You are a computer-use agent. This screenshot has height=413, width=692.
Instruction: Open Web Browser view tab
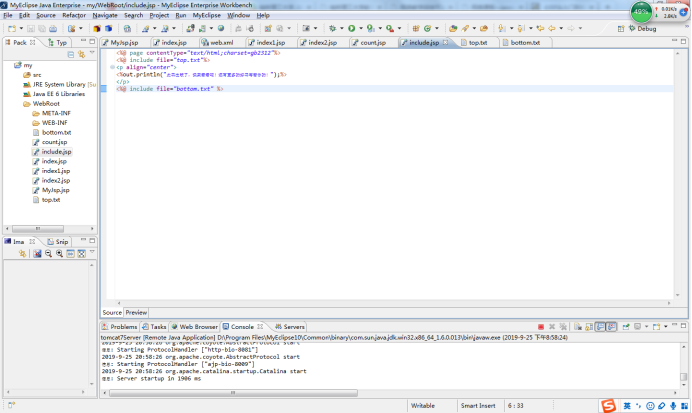click(195, 327)
